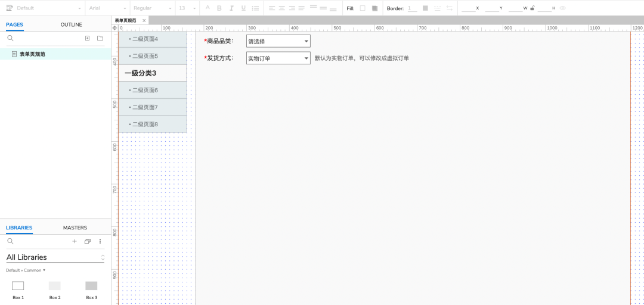Open the border color swatch

[x=425, y=8]
